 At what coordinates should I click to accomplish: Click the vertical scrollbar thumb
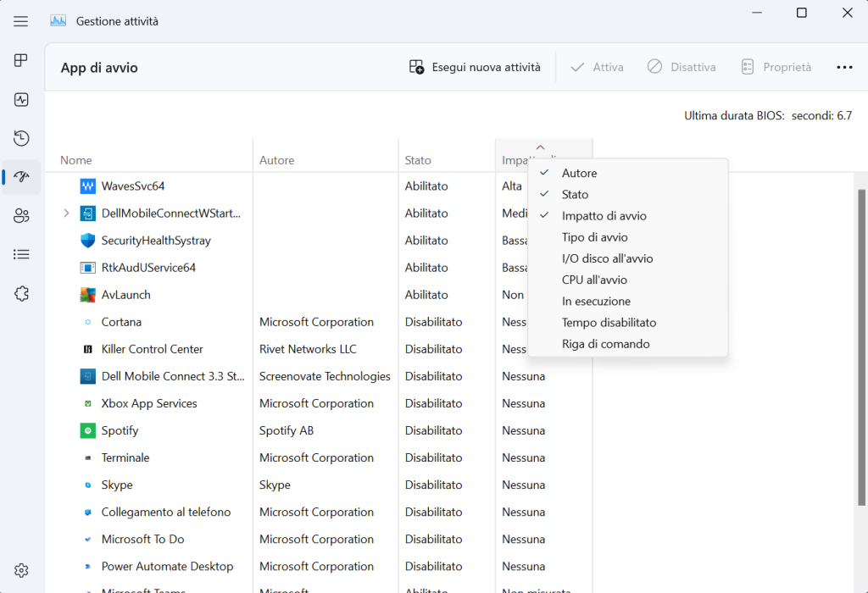pos(861,347)
